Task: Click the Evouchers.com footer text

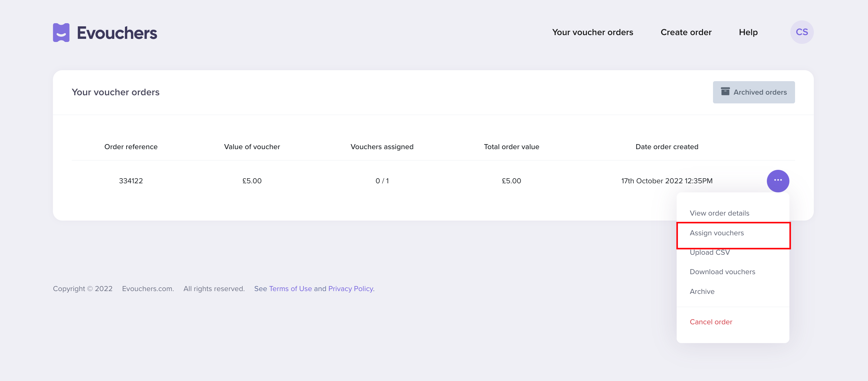Action: click(x=148, y=289)
